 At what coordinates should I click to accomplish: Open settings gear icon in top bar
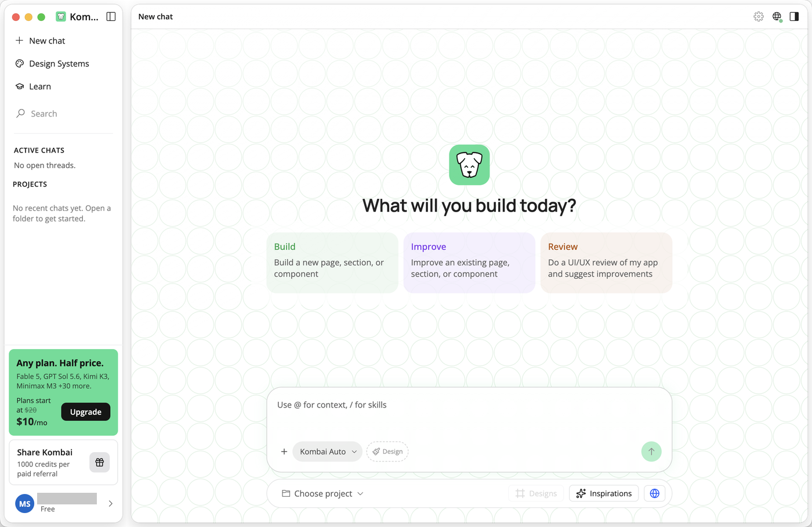point(759,17)
